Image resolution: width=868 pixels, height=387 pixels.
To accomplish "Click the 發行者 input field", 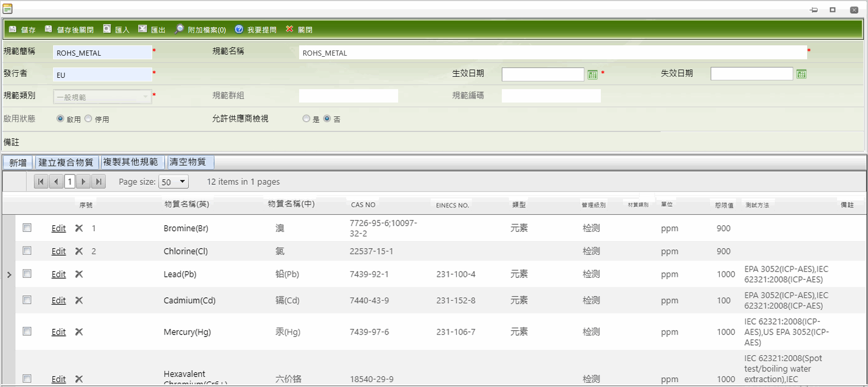I will tap(102, 75).
